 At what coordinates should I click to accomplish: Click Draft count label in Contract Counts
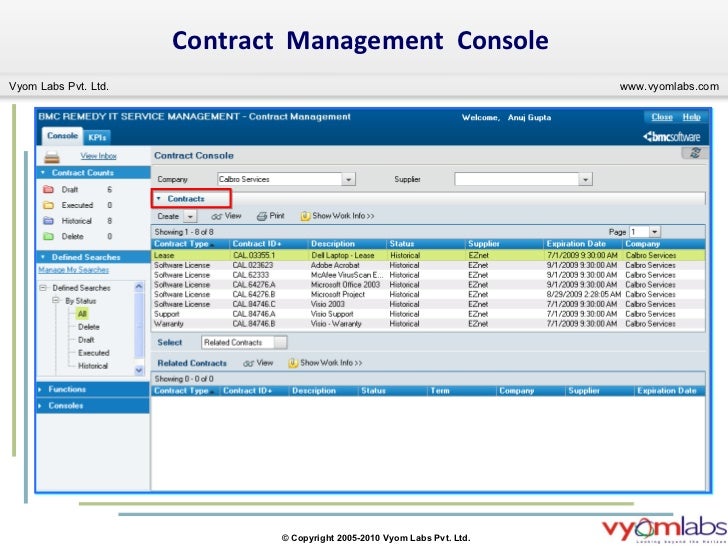(70, 189)
